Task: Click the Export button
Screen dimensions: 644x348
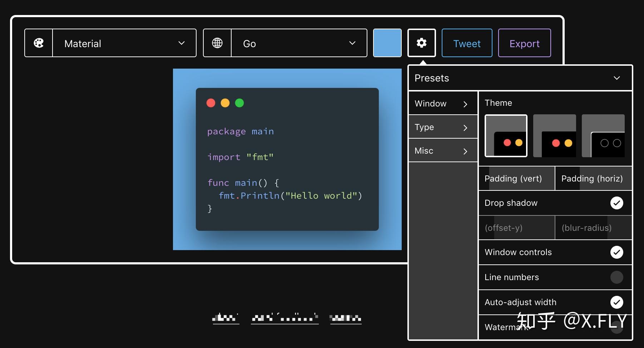Action: [x=525, y=43]
